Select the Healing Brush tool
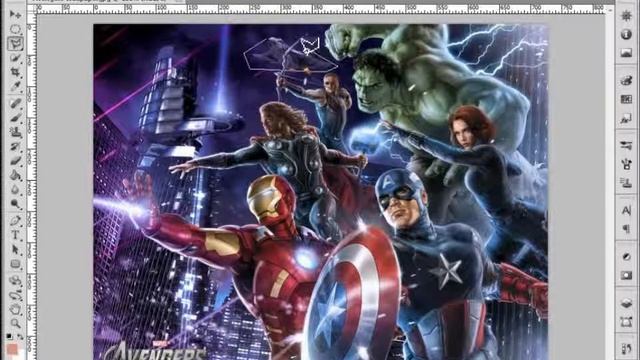Screen dimensions: 640x360 (15, 103)
